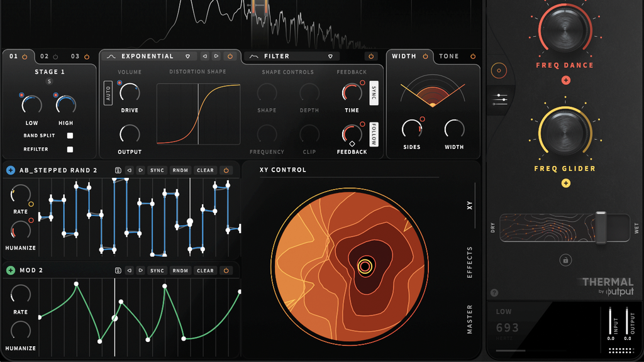Switch to the Effects side tab
Screen dimensions: 644x362
coord(469,263)
